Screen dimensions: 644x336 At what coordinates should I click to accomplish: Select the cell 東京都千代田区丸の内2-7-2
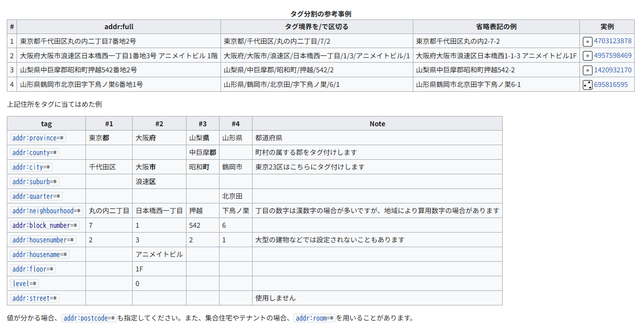496,41
